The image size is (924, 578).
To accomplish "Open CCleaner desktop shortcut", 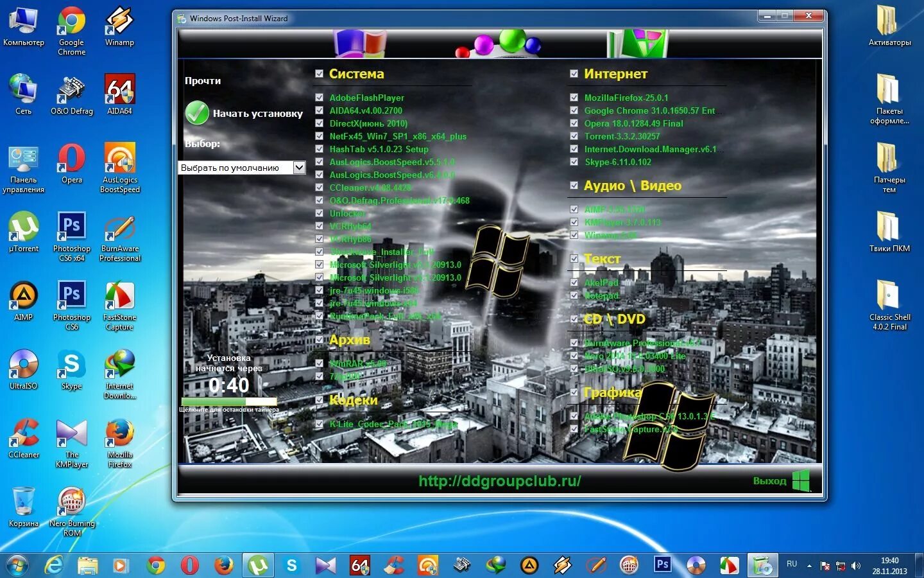I will coord(24,439).
